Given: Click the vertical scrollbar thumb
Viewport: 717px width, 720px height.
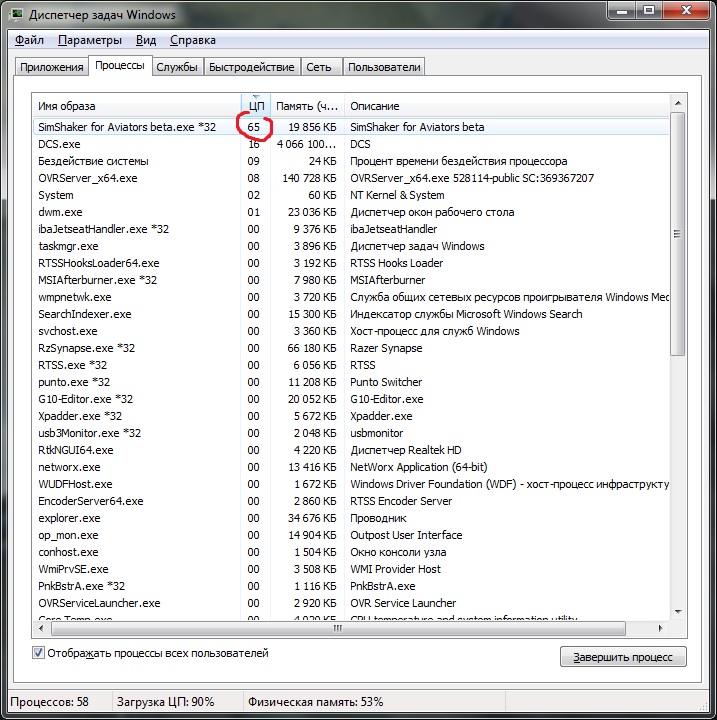Looking at the screenshot, I should 678,234.
